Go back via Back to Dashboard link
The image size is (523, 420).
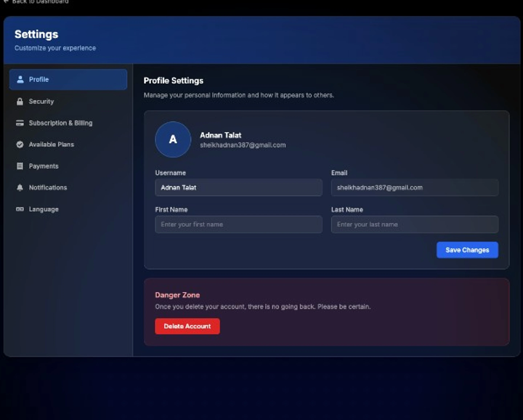36,1
